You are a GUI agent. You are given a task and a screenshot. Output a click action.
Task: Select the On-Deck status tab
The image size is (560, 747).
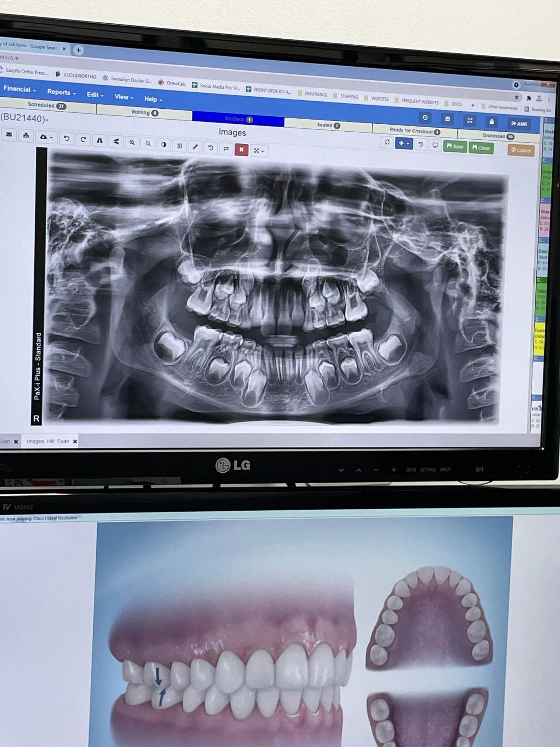(x=238, y=119)
